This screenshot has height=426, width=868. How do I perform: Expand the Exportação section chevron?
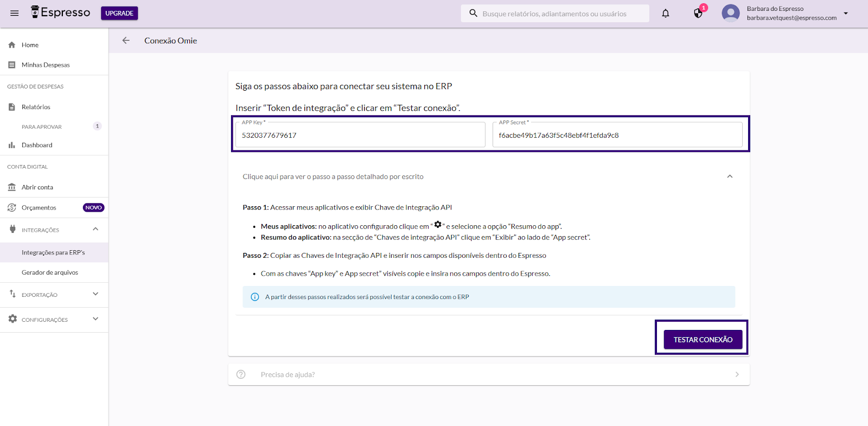coord(95,294)
